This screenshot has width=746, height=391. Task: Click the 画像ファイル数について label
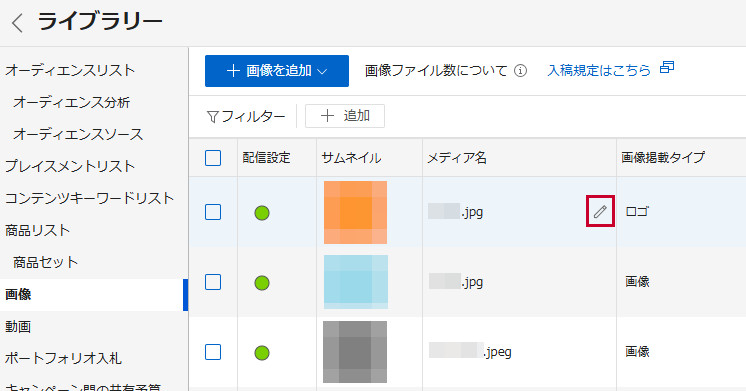(436, 71)
